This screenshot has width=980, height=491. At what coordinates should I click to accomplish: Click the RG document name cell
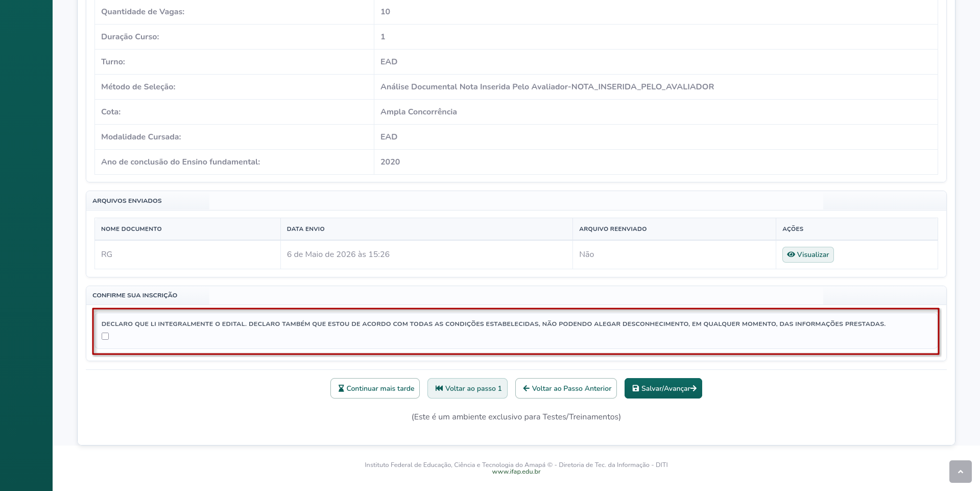coord(187,254)
